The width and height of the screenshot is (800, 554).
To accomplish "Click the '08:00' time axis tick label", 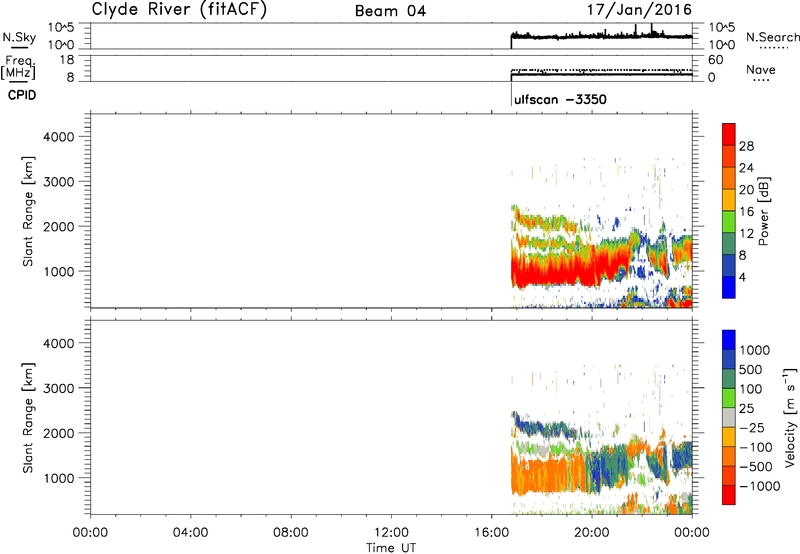I will [291, 533].
